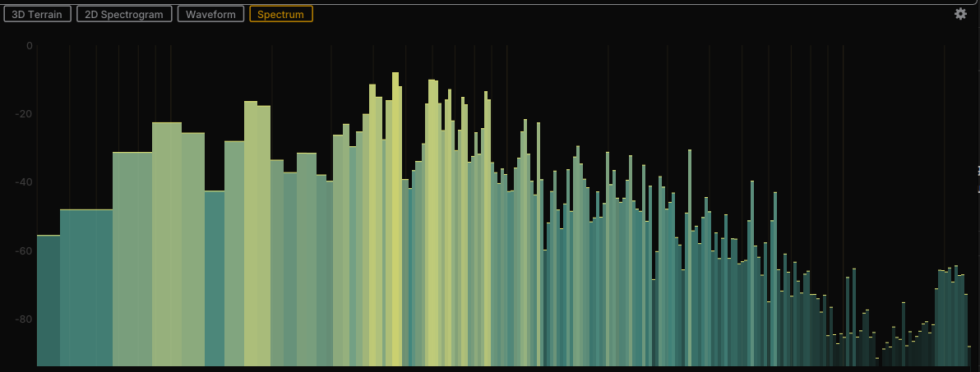The height and width of the screenshot is (372, 980).
Task: Click the 0 dB axis label
Action: [x=30, y=45]
